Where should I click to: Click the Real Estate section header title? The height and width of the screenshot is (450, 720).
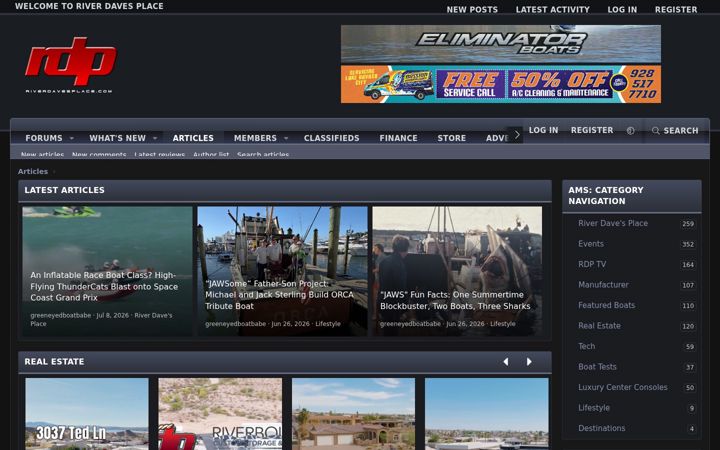click(x=54, y=362)
